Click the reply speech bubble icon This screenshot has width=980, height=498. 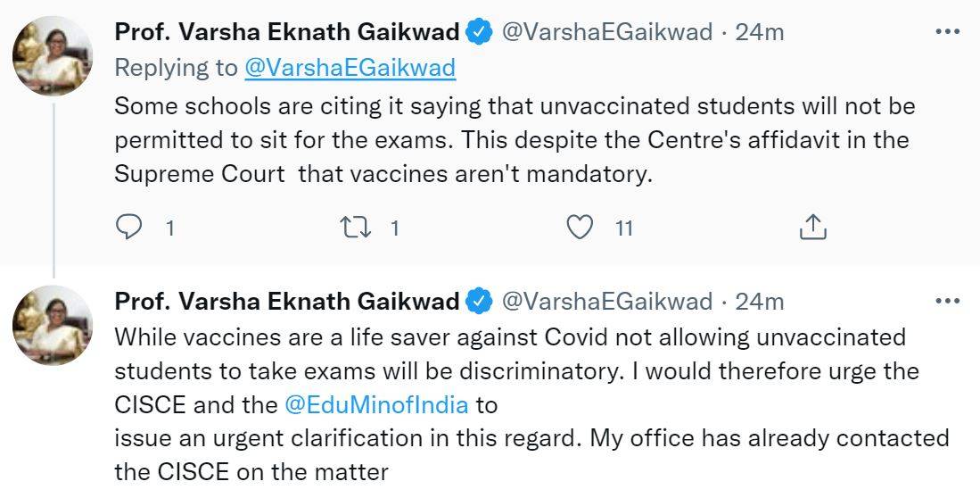(x=130, y=228)
